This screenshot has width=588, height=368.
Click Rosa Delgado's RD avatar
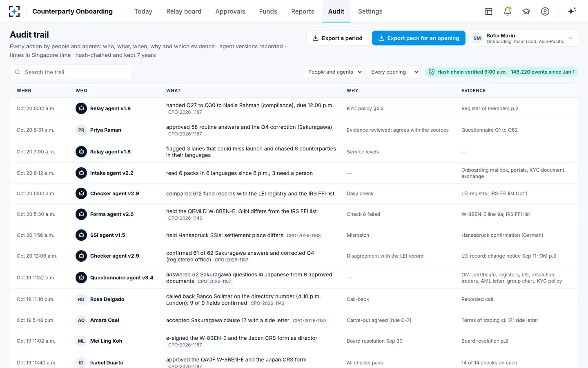(x=81, y=299)
